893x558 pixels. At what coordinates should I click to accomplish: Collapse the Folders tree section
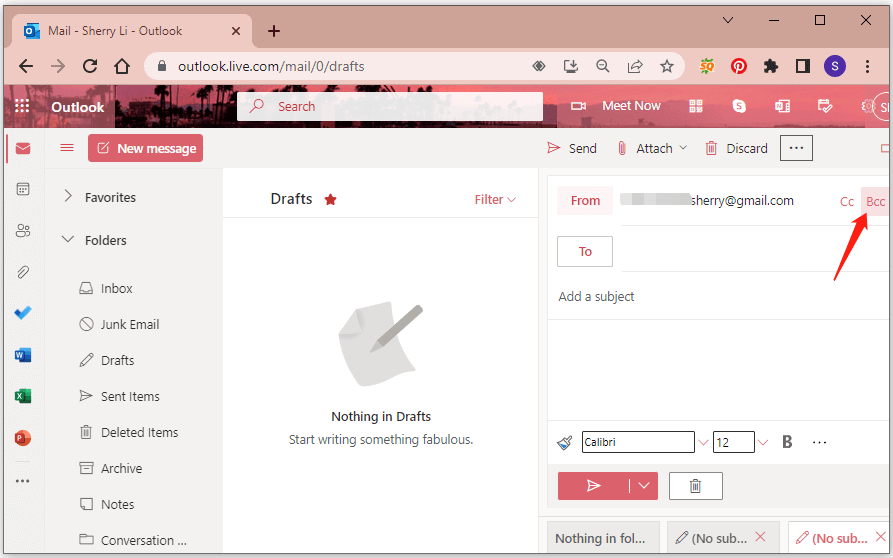[x=68, y=240]
